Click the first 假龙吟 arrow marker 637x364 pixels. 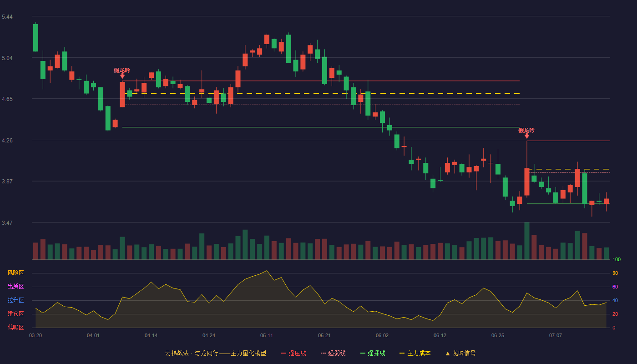[x=122, y=76]
